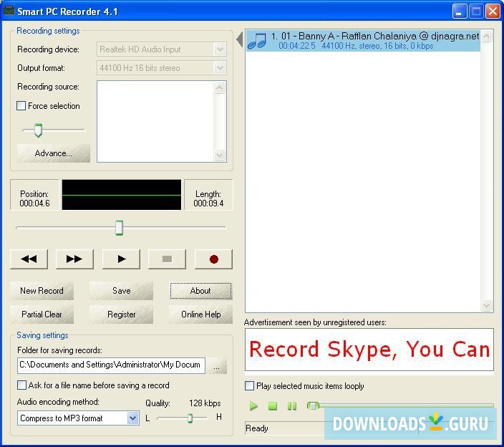Image resolution: width=504 pixels, height=447 pixels.
Task: Click the gray stop square button
Action: click(x=167, y=259)
